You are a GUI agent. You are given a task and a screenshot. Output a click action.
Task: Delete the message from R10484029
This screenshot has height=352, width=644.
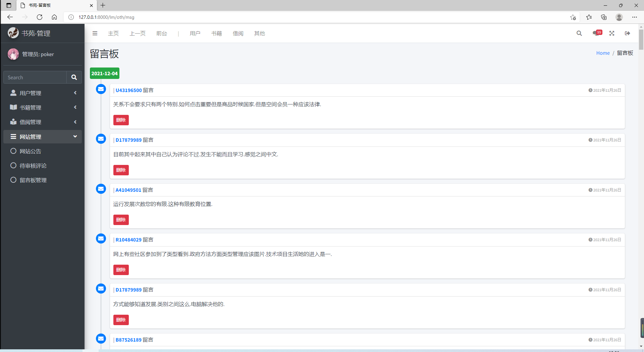(121, 270)
